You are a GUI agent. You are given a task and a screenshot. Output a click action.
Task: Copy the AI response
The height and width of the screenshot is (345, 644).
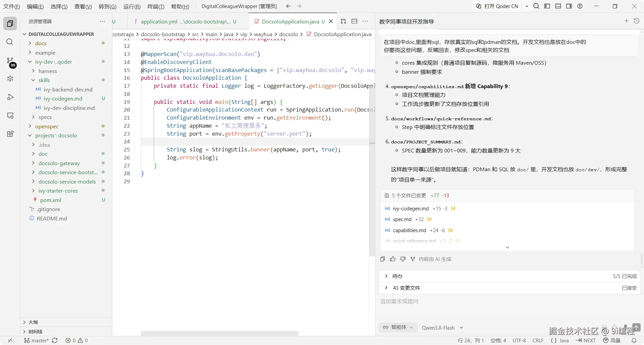[x=383, y=259]
